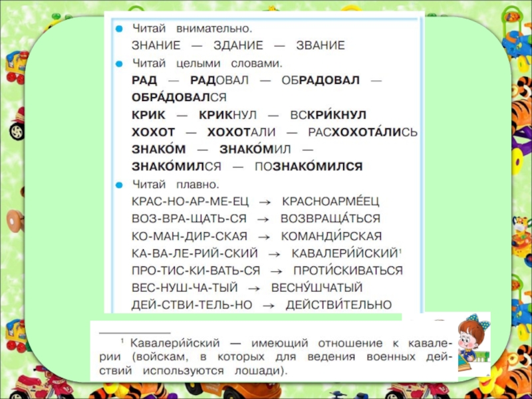Click the footnote word 'Кавалерийский'
532x399 pixels.
click(x=175, y=343)
